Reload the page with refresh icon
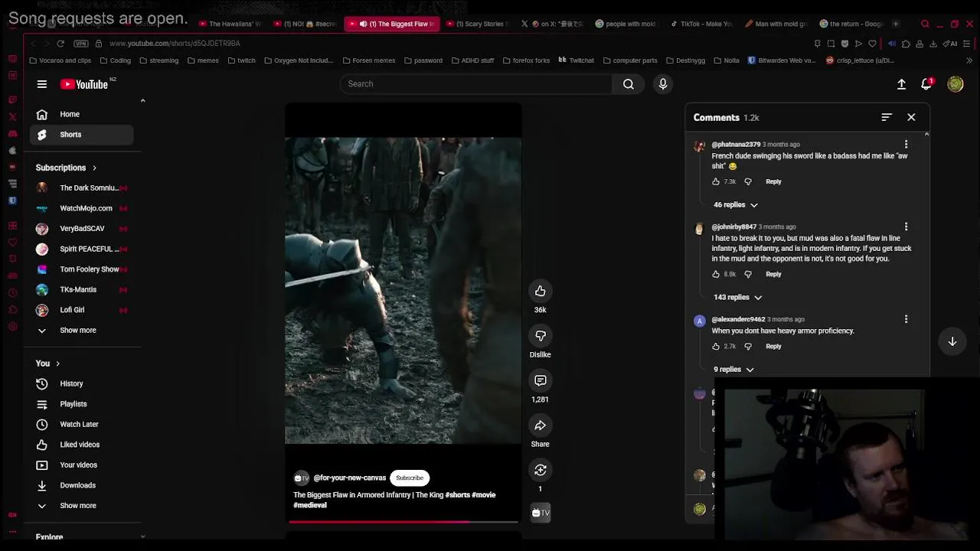This screenshot has width=980, height=551. tap(60, 44)
